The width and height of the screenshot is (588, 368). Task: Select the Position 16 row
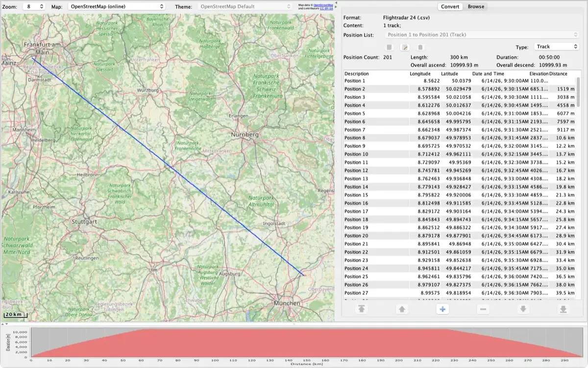click(x=459, y=203)
